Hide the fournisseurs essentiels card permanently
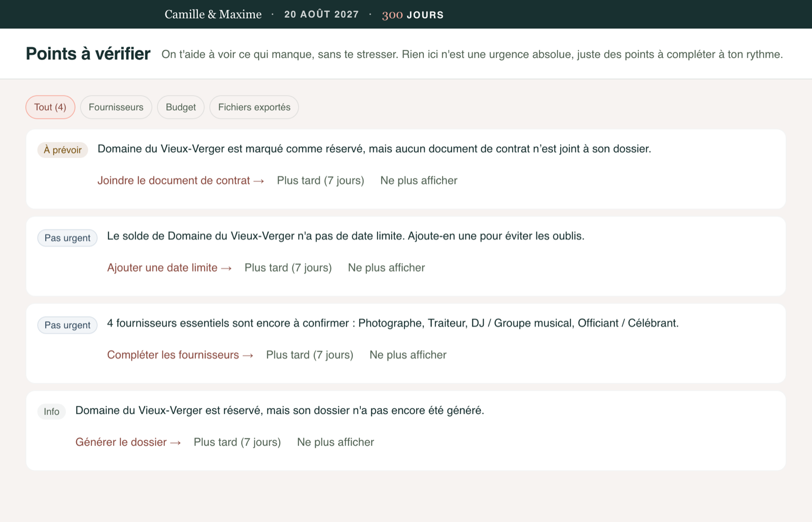 [408, 355]
